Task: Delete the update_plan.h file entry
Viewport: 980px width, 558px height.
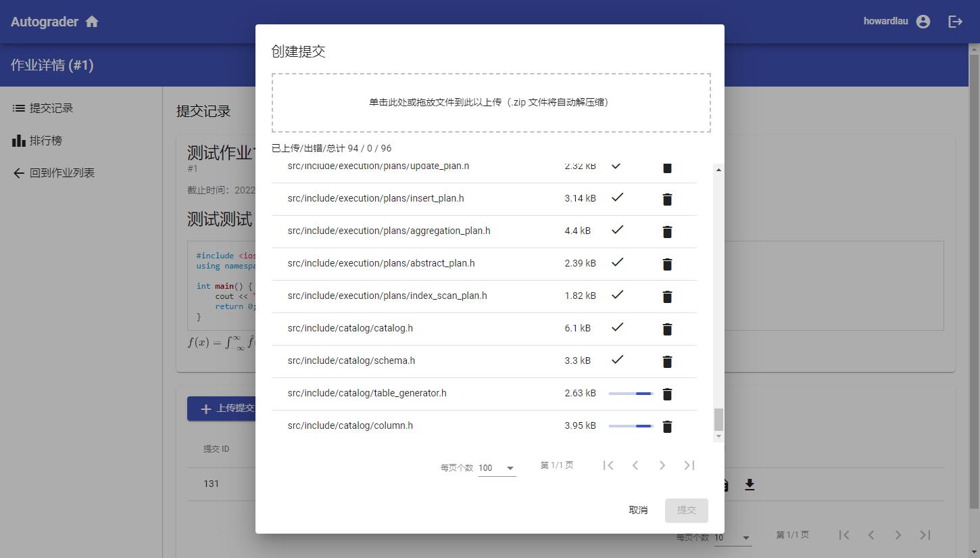Action: 667,168
